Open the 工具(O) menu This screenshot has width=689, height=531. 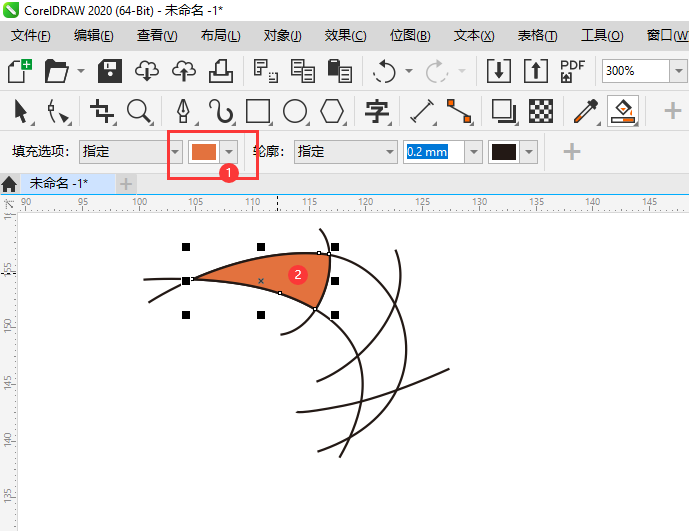(602, 35)
